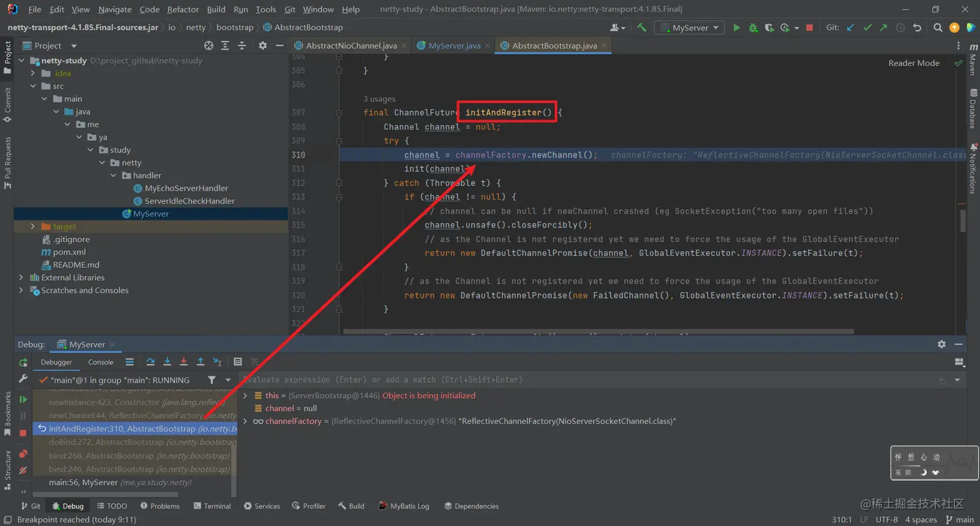Click the Run to Cursor icon

218,362
